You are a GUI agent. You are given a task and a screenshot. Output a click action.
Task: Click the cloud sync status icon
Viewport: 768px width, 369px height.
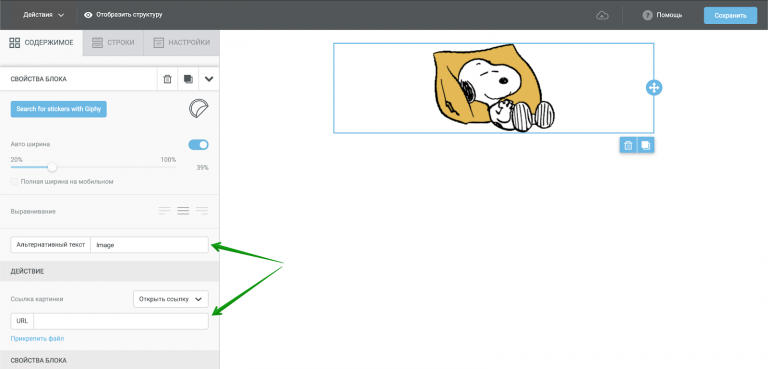coord(602,15)
